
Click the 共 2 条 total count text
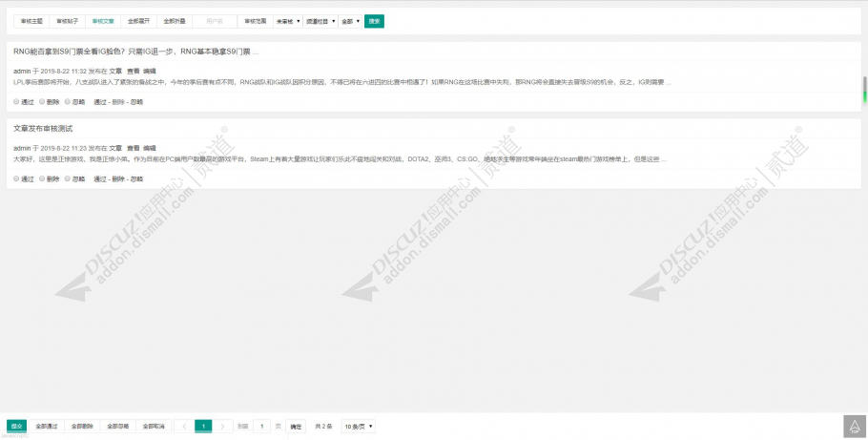tap(324, 426)
